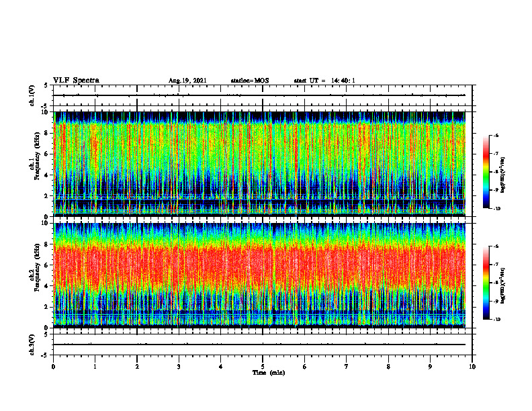The height and width of the screenshot is (411, 532).
Task: Select the date text "Aug.19, 2021"
Action: 187,81
